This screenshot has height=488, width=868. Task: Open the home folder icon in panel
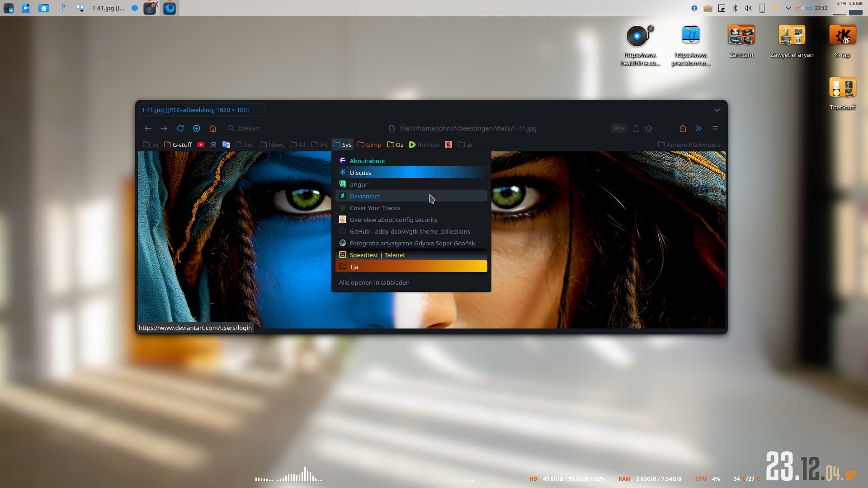44,8
